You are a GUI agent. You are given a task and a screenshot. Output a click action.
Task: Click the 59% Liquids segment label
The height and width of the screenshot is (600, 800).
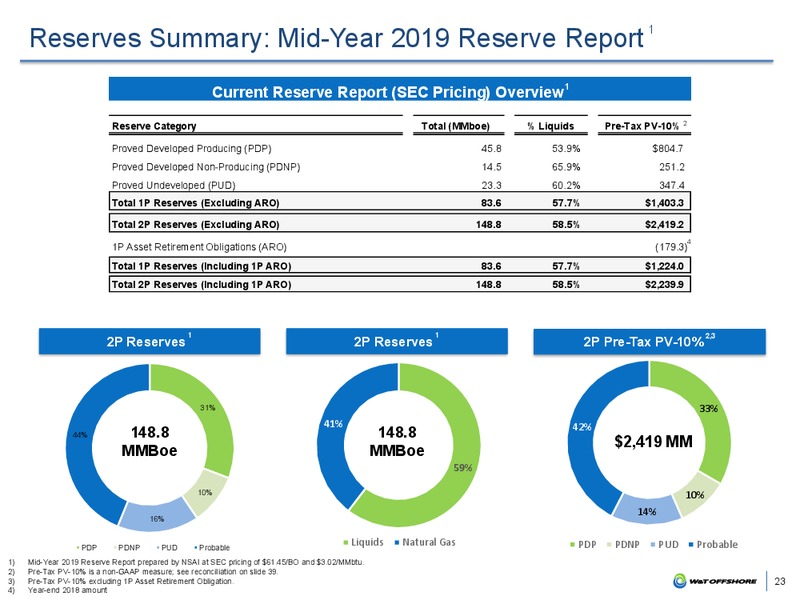[x=463, y=468]
